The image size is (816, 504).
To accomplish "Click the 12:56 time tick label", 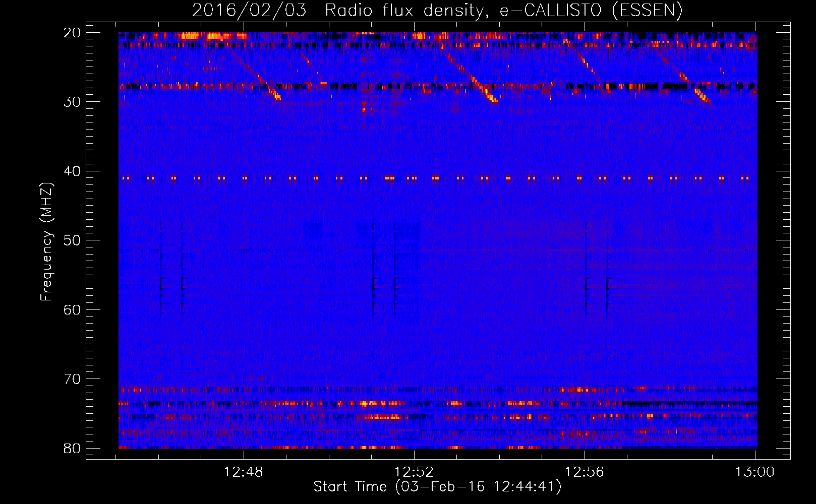I will point(585,472).
